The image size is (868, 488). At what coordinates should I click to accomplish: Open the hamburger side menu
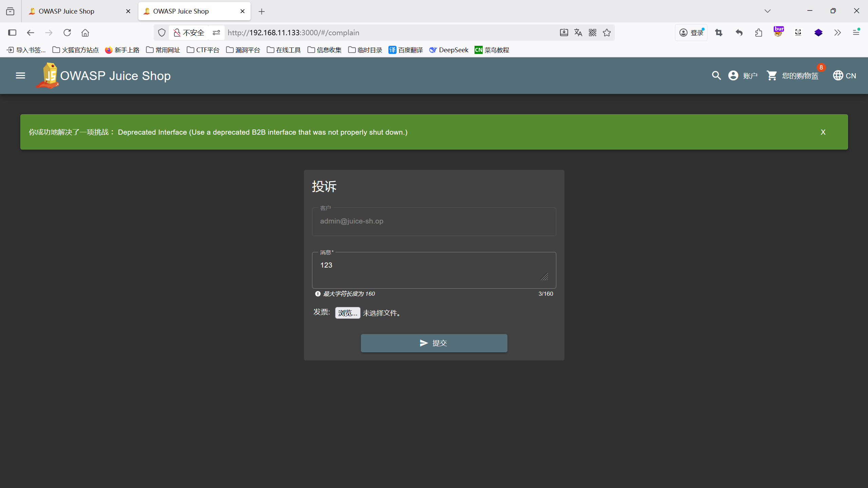(x=20, y=75)
